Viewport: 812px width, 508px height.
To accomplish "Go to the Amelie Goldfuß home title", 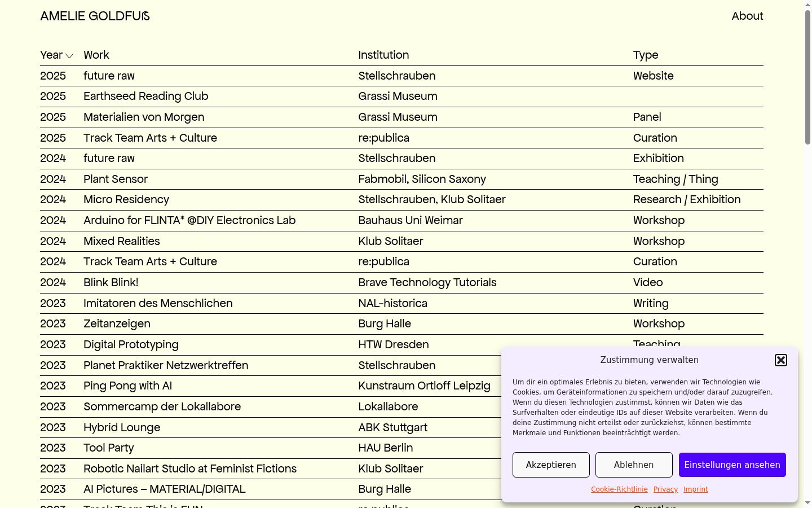I will click(x=95, y=16).
